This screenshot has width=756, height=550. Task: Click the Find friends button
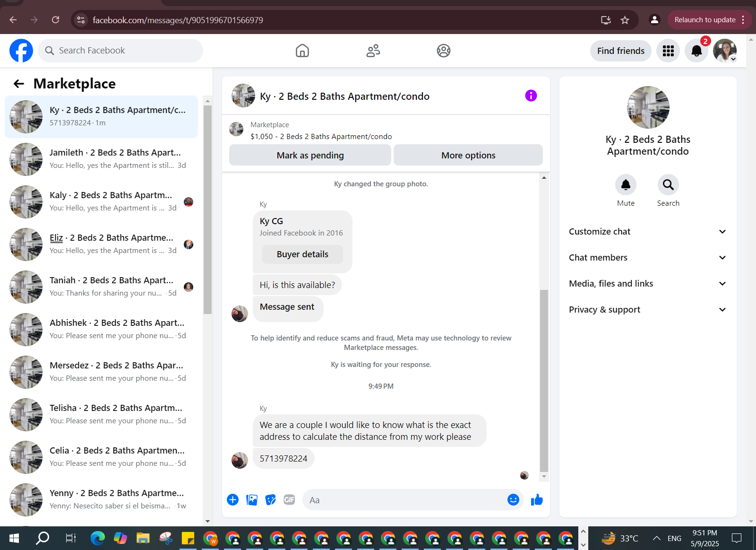(621, 51)
